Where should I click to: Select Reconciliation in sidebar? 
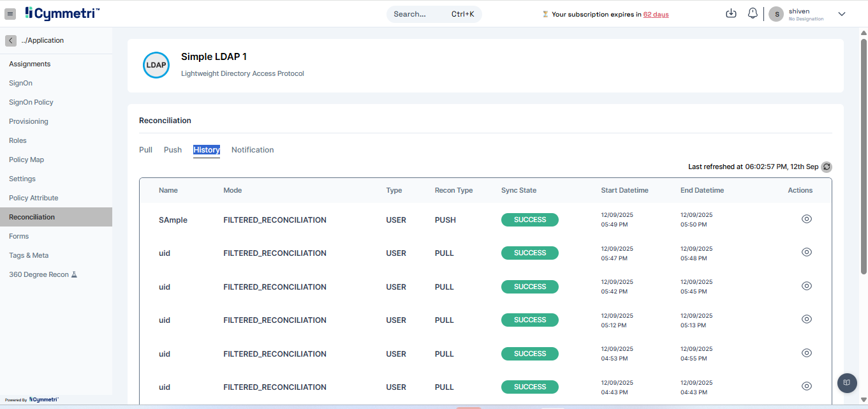[56, 217]
